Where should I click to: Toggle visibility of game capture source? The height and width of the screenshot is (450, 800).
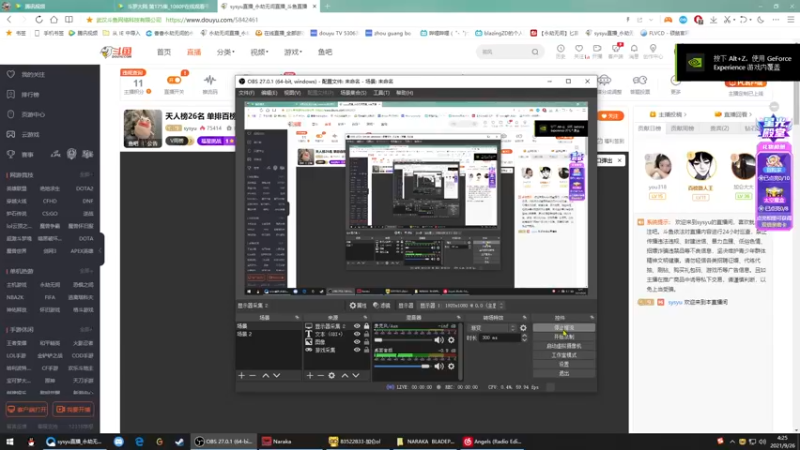tap(357, 350)
